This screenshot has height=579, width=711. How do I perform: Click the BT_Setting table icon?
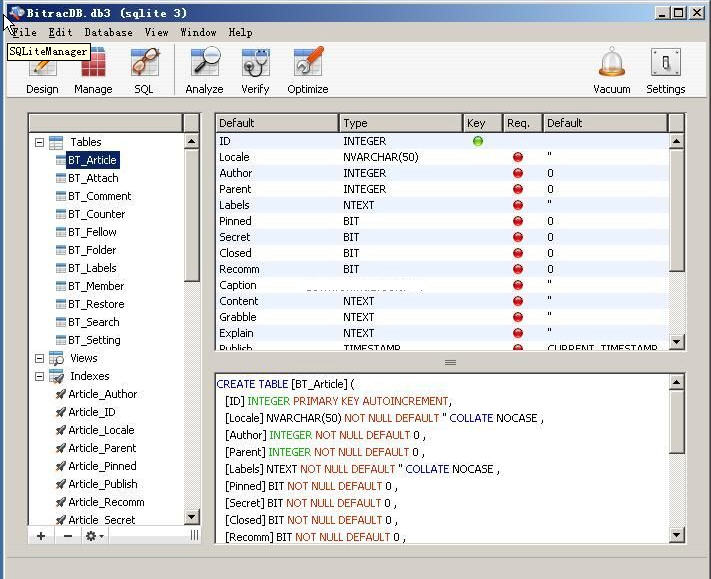[x=61, y=340]
